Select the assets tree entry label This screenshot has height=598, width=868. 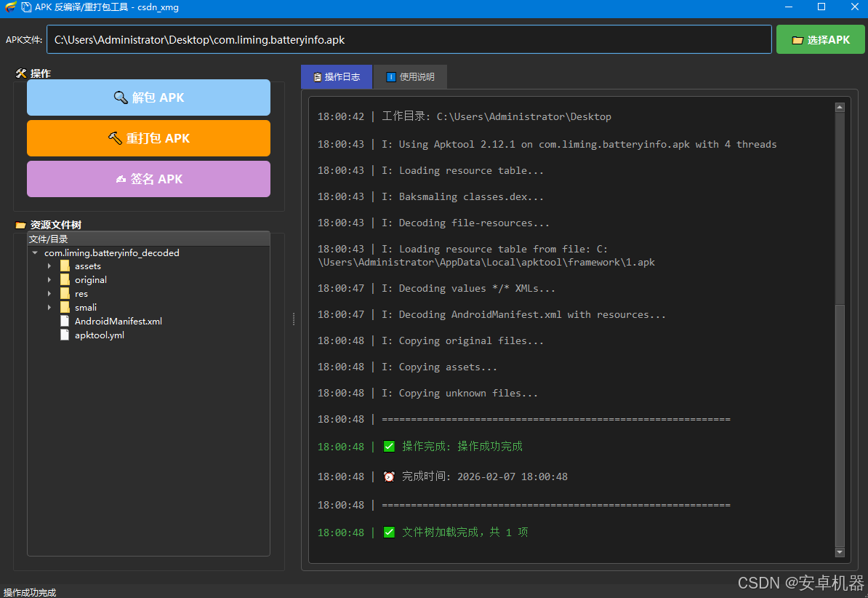coord(88,266)
